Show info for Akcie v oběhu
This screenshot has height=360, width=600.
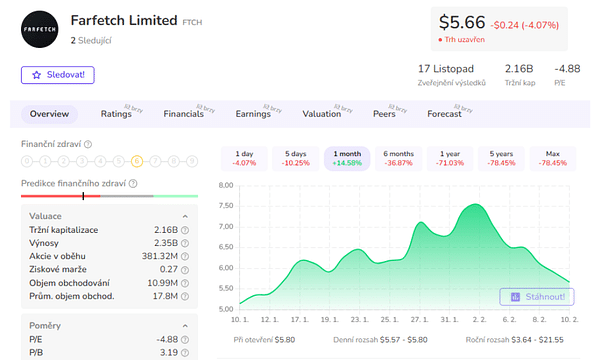[x=185, y=256]
